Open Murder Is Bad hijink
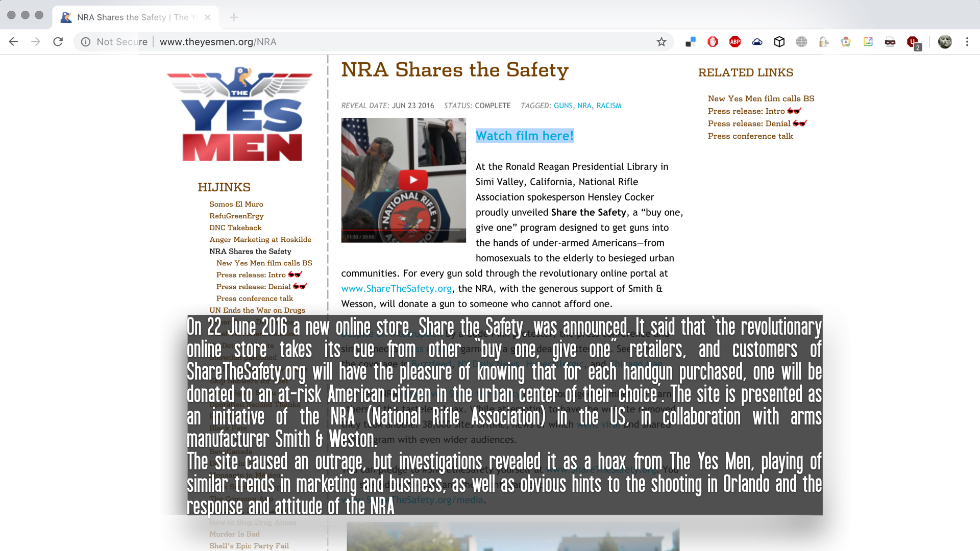Image resolution: width=980 pixels, height=551 pixels. [x=234, y=534]
